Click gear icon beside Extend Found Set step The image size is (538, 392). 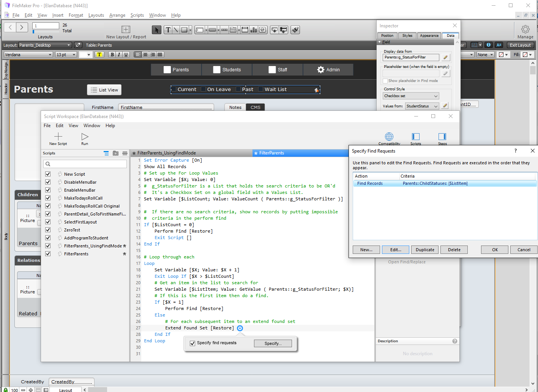point(240,328)
